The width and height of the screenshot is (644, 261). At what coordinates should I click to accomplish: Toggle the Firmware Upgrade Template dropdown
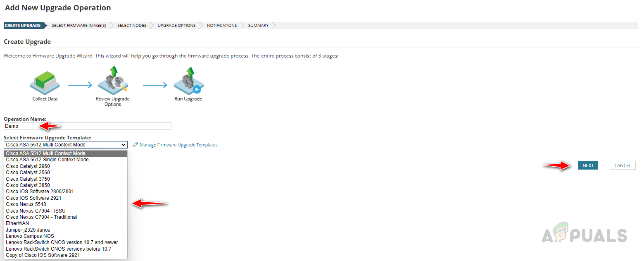tap(66, 145)
